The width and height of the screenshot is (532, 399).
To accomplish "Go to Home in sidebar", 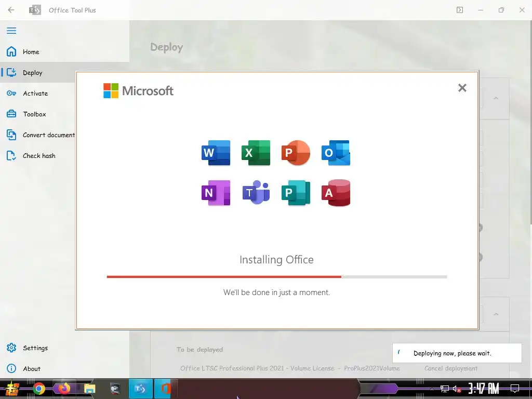I will coord(64,51).
